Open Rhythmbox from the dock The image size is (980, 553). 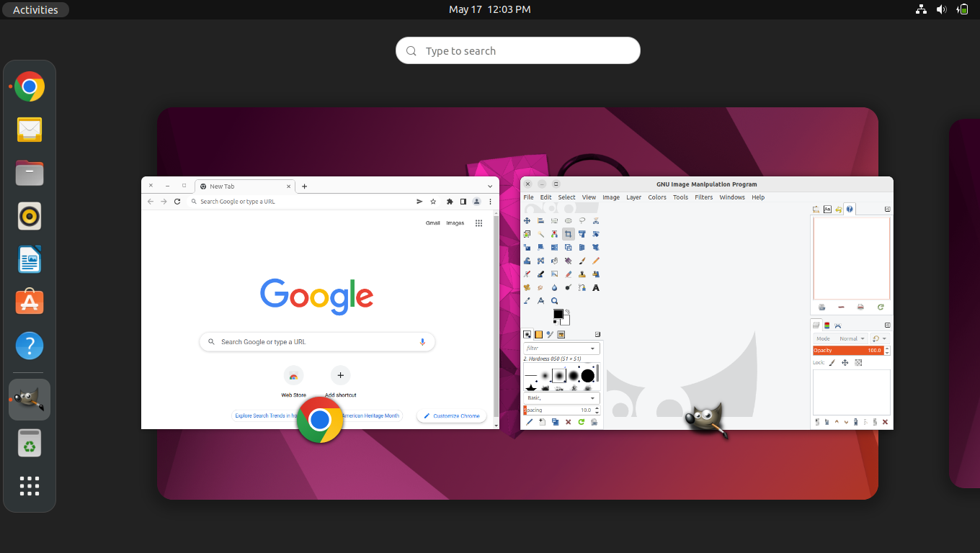coord(30,216)
